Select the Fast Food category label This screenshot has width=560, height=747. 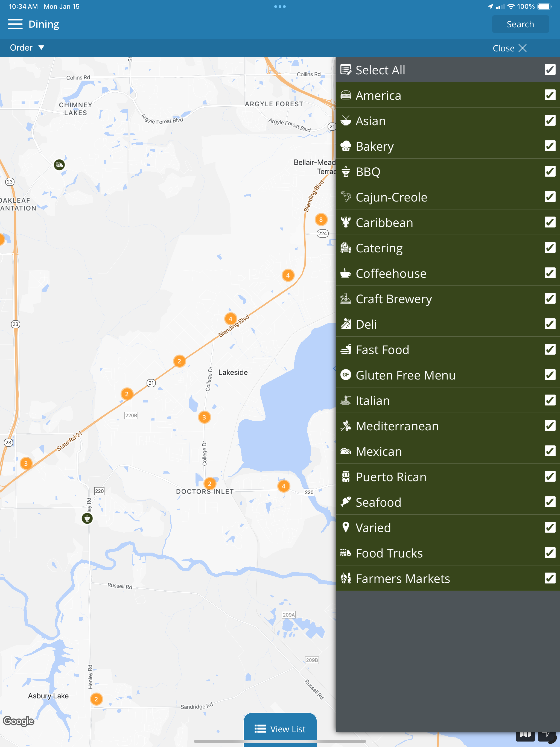pos(382,350)
